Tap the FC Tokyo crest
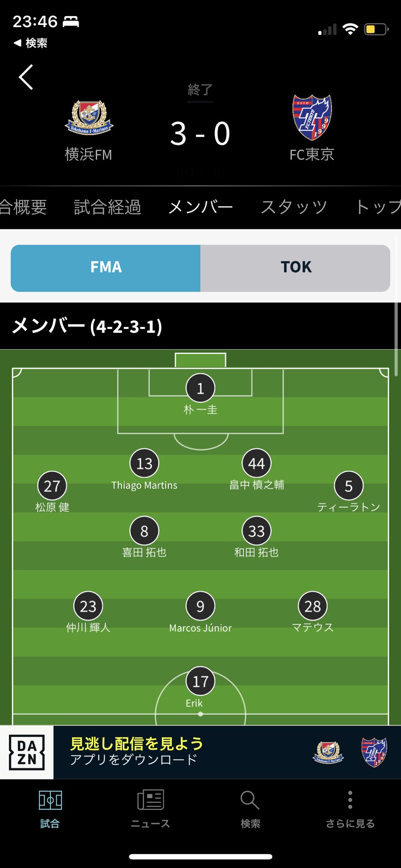401x868 pixels. [x=312, y=117]
